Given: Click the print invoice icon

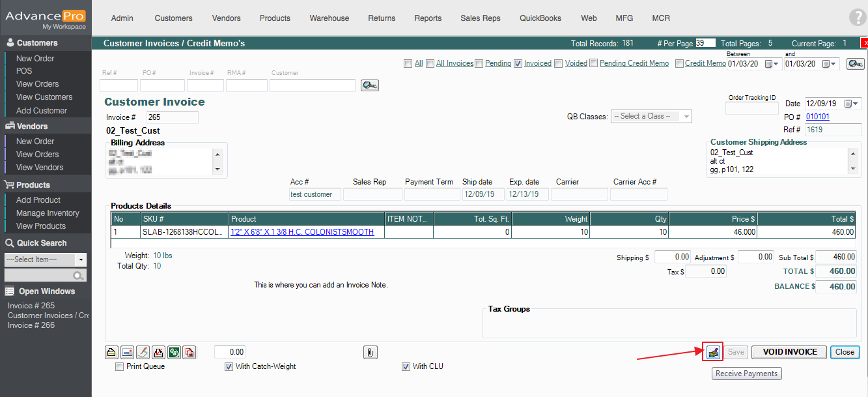Looking at the screenshot, I should (112, 353).
